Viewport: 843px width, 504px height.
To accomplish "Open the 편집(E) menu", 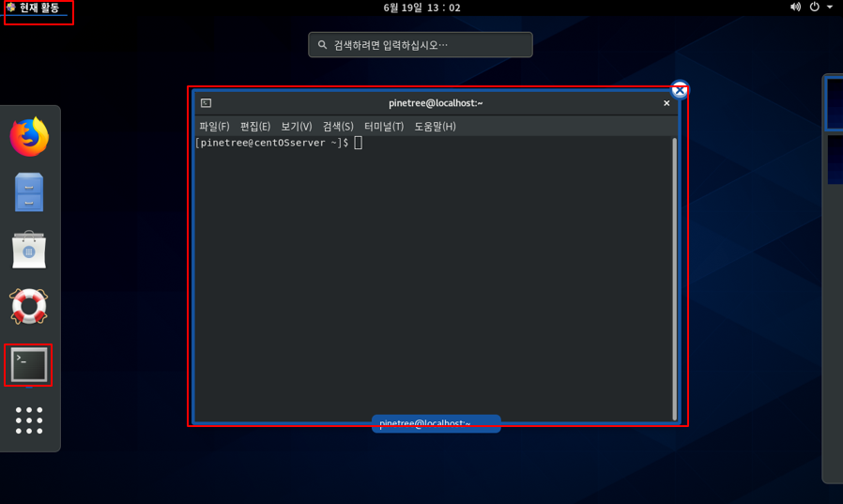I will [254, 127].
